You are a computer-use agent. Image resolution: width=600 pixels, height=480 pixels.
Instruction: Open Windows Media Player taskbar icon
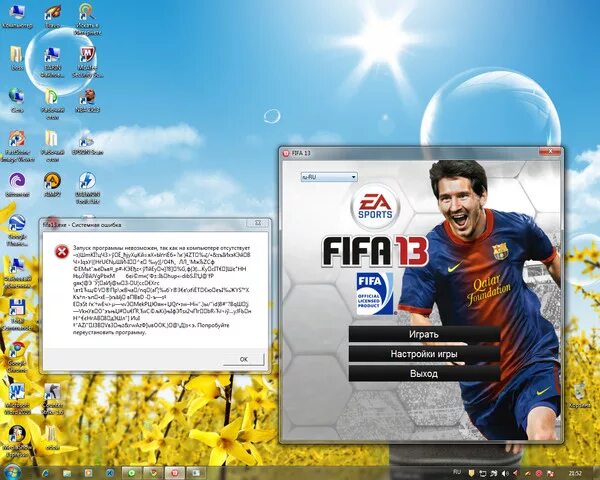tap(88, 473)
